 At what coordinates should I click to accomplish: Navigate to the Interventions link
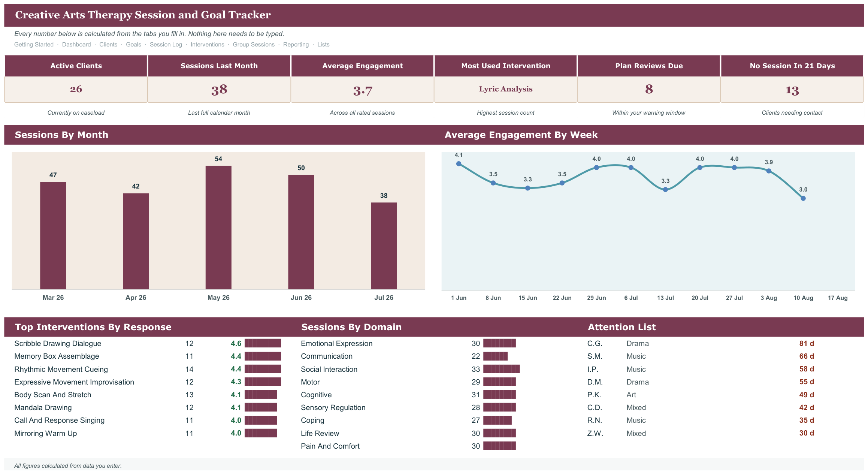(208, 45)
